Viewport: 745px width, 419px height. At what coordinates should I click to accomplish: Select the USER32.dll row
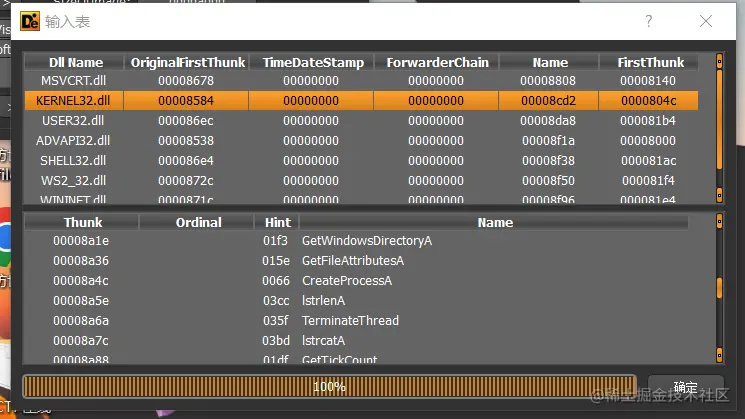(x=362, y=121)
